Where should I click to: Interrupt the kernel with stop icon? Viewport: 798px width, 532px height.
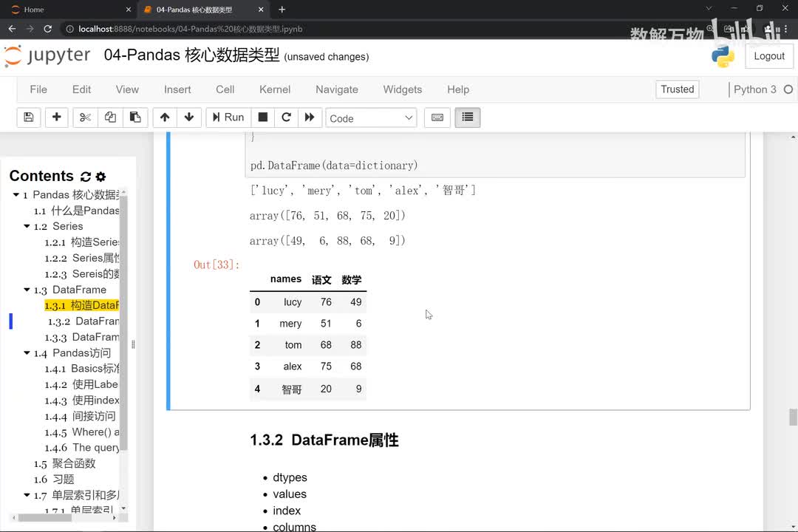(x=262, y=117)
